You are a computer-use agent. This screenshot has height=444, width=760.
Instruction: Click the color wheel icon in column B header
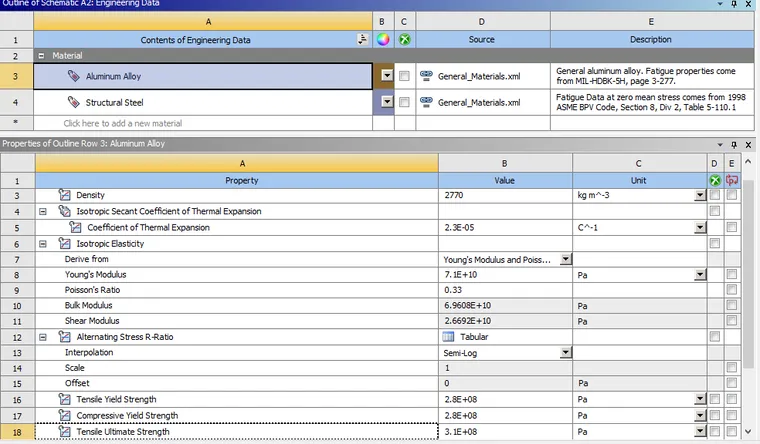coord(383,40)
